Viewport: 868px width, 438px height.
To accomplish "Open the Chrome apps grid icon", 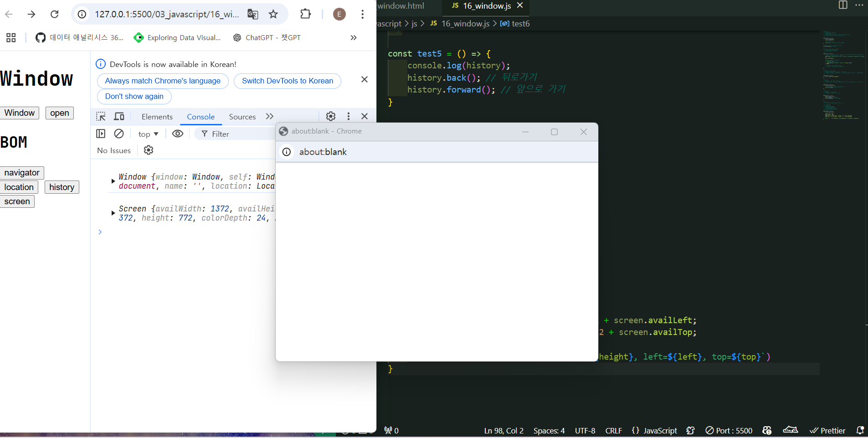I will click(x=11, y=37).
